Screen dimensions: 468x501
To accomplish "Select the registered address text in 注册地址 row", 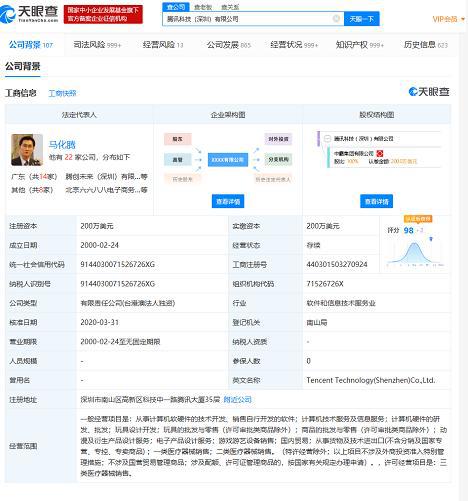I will pos(150,399).
